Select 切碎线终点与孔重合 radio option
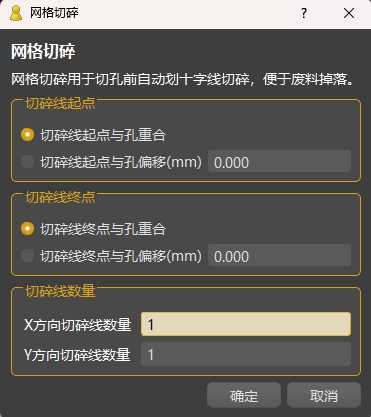The image size is (371, 417). click(93, 229)
